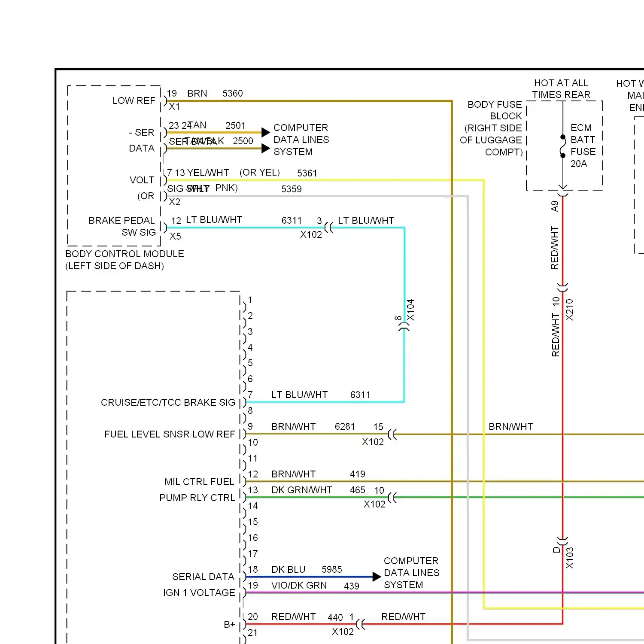Click wire number 5360
The height and width of the screenshot is (644, 644).
point(233,93)
